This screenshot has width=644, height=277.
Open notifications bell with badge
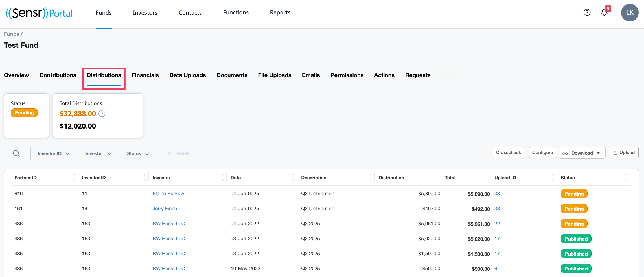(605, 12)
